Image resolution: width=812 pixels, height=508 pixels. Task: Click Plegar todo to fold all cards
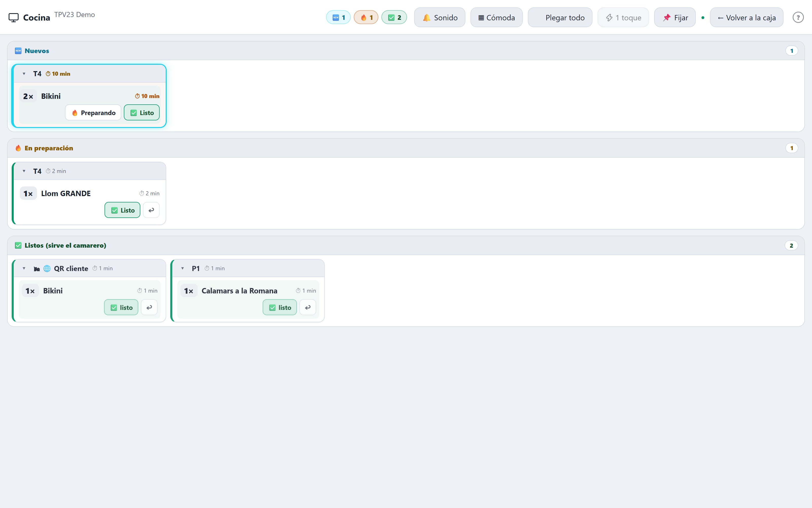tap(560, 18)
